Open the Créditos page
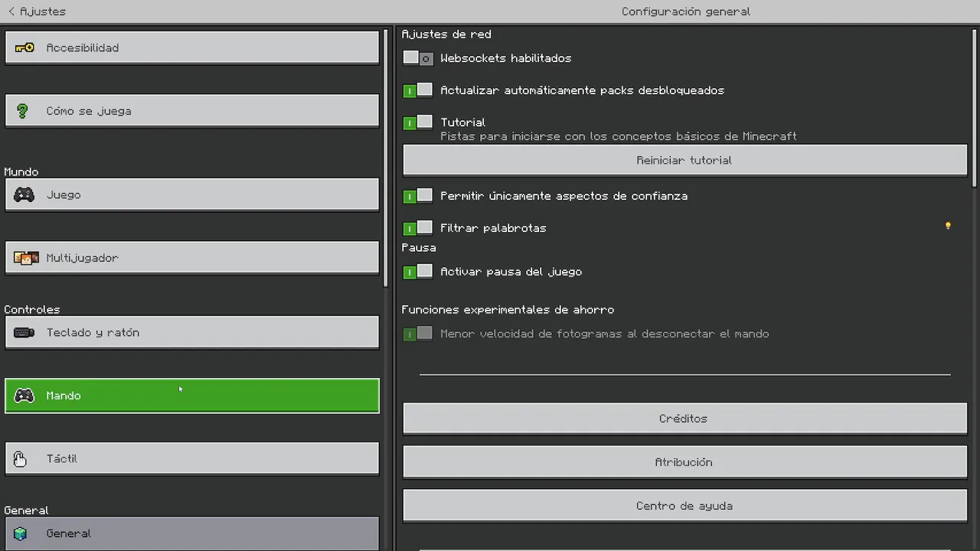980x551 pixels. pos(685,419)
